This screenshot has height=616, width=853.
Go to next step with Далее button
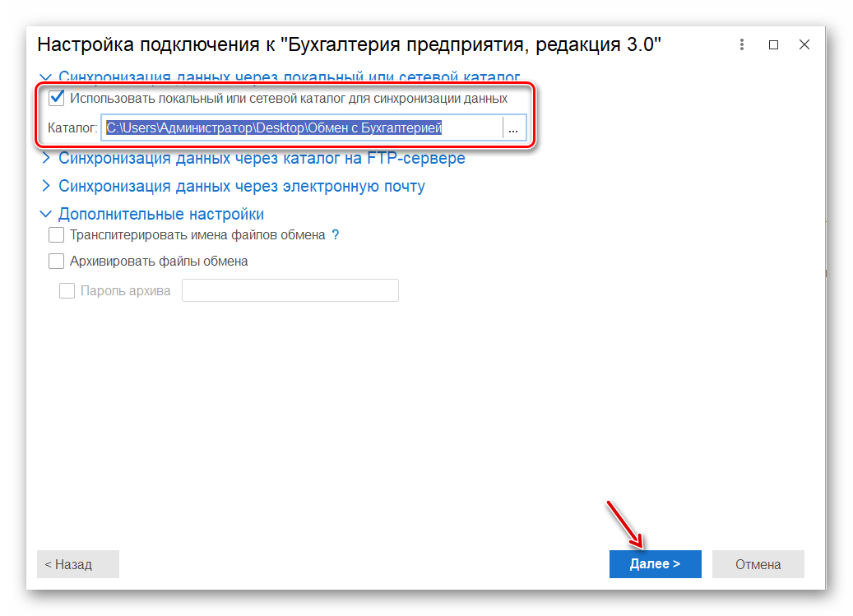tap(655, 564)
